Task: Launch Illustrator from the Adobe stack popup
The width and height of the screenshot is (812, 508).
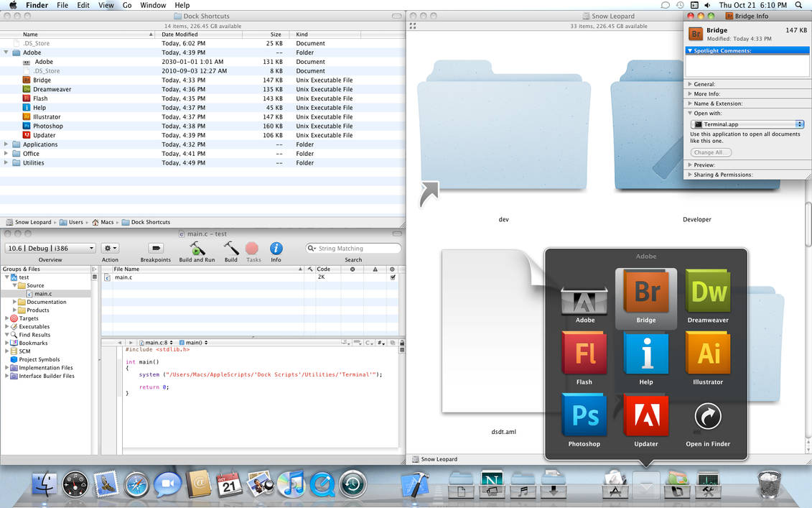Action: click(x=707, y=359)
